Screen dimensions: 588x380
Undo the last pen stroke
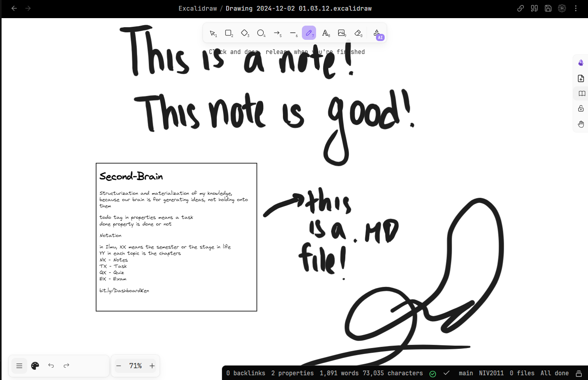coord(51,365)
